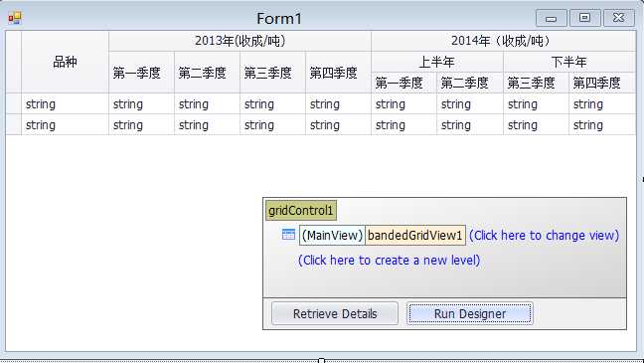This screenshot has height=363, width=644.
Task: Maximize the Form1 window
Action: (x=584, y=18)
